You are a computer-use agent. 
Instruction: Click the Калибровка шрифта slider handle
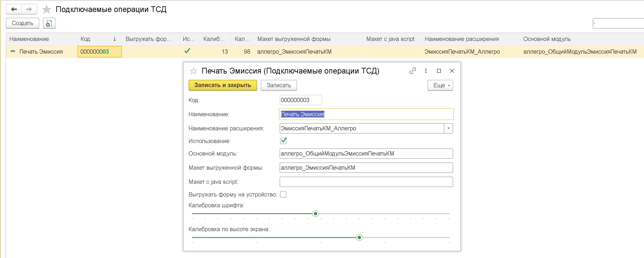point(316,214)
